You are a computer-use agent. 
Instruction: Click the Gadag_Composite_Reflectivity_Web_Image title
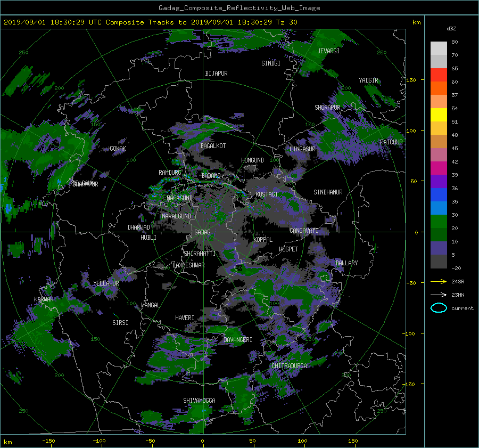coord(239,8)
